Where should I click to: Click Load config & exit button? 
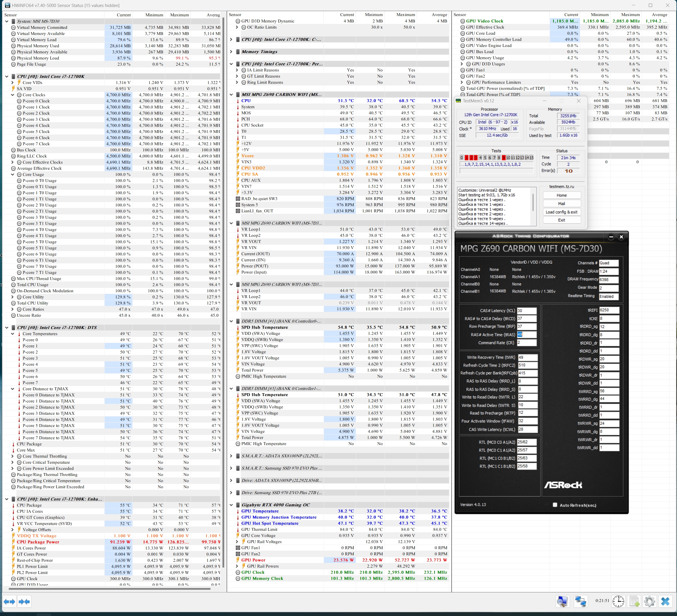[562, 212]
